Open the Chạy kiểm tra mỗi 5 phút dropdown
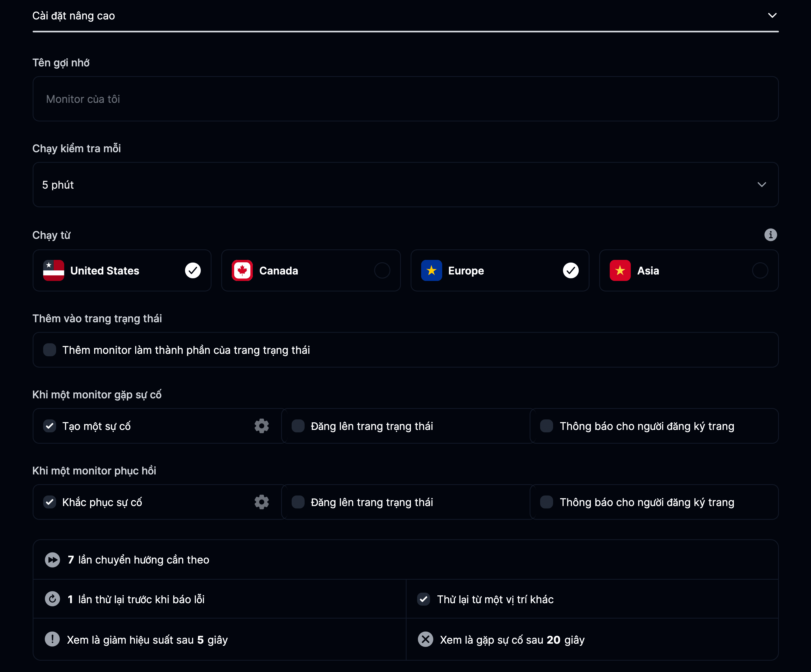 [406, 185]
